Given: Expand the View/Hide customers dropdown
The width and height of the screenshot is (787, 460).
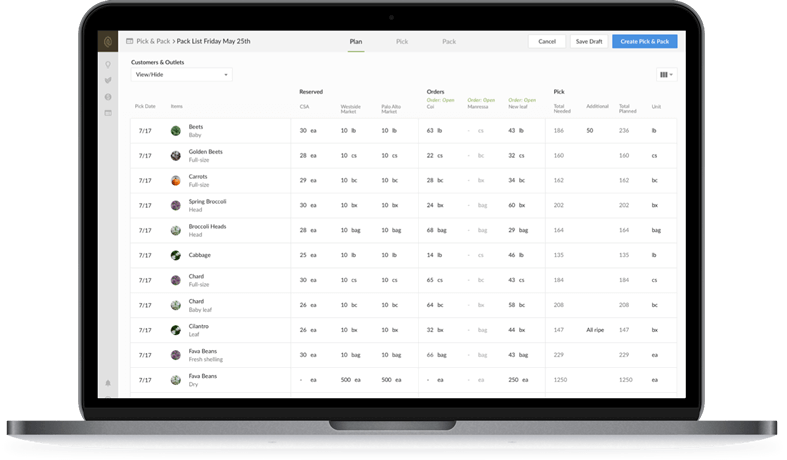Looking at the screenshot, I should coord(182,75).
